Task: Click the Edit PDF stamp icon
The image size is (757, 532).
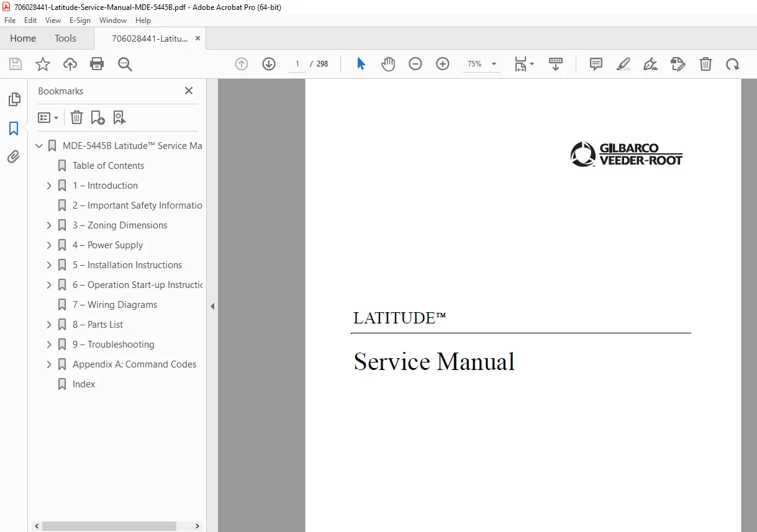Action: [x=678, y=64]
